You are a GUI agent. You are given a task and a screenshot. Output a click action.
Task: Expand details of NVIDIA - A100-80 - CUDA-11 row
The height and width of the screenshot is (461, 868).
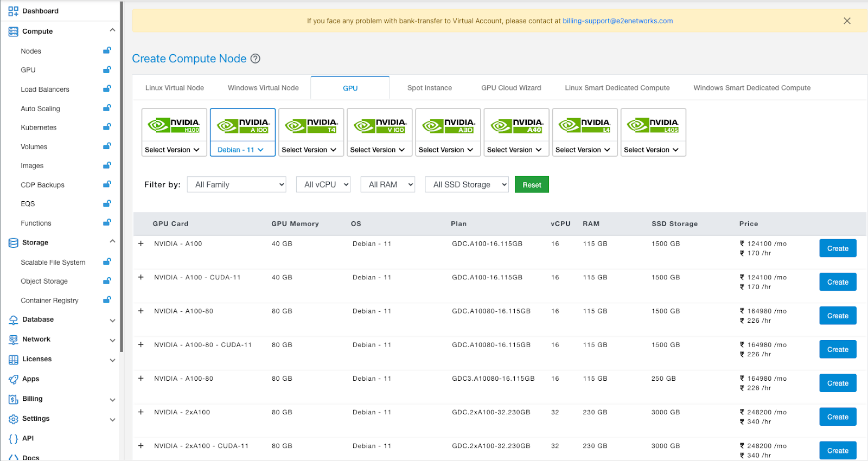click(x=141, y=344)
